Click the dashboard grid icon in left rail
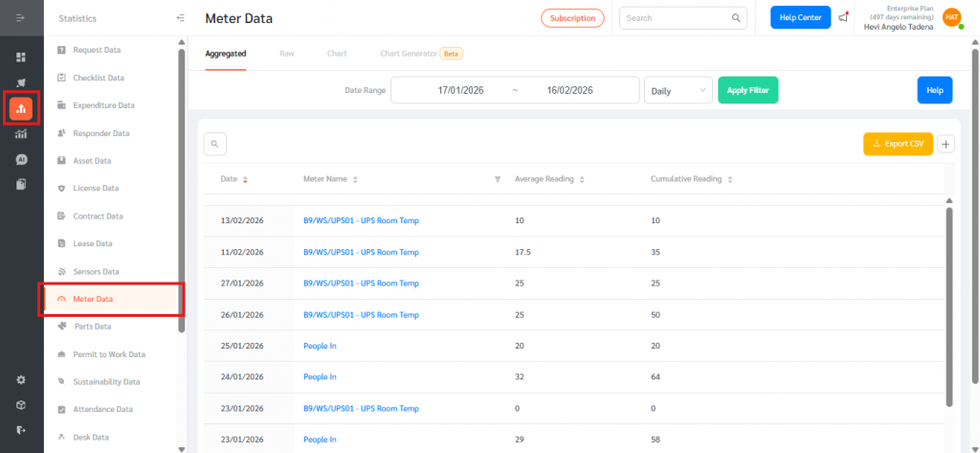 pos(21,57)
